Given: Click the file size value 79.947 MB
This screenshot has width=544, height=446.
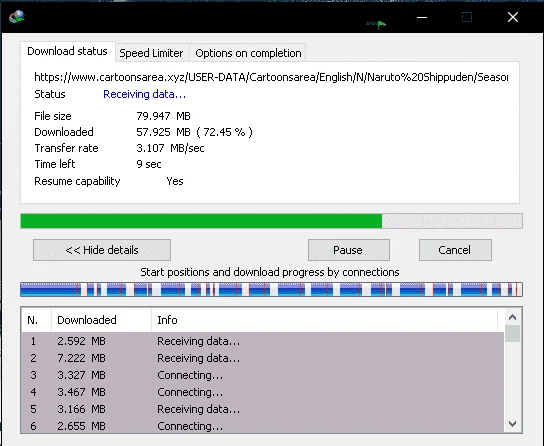Looking at the screenshot, I should tap(163, 116).
